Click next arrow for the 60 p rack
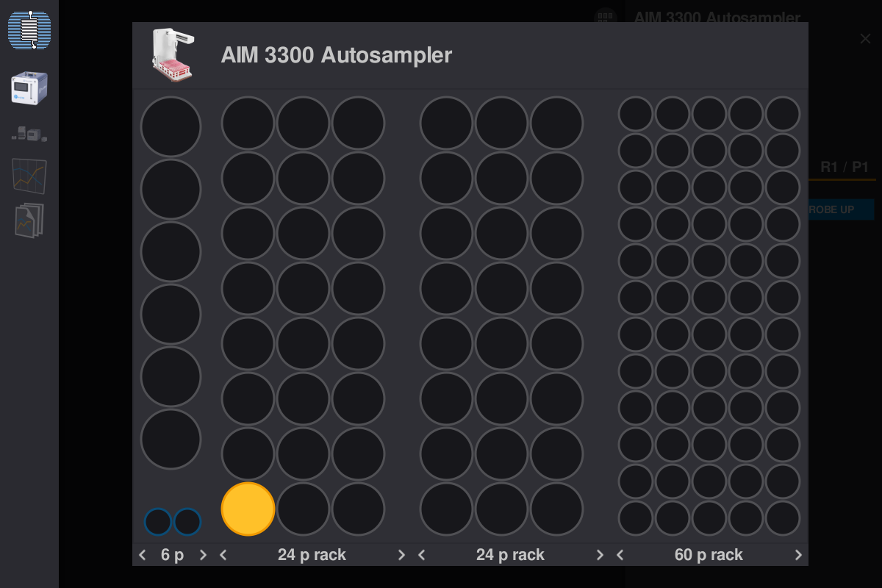Screen dimensions: 882x588 [798, 555]
